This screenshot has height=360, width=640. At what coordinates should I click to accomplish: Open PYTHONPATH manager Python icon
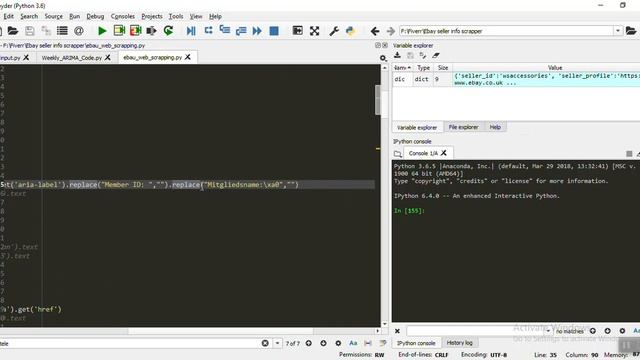tap(350, 31)
